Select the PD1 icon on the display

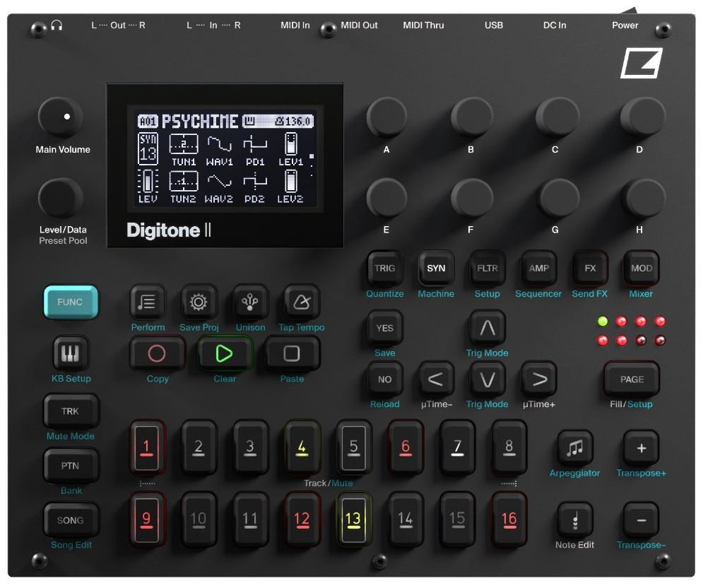[x=255, y=144]
